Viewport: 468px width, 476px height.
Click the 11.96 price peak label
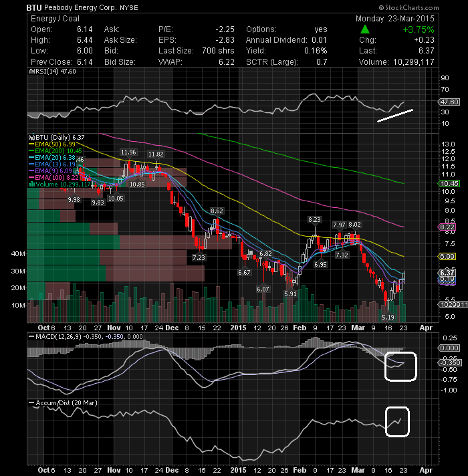(x=128, y=152)
